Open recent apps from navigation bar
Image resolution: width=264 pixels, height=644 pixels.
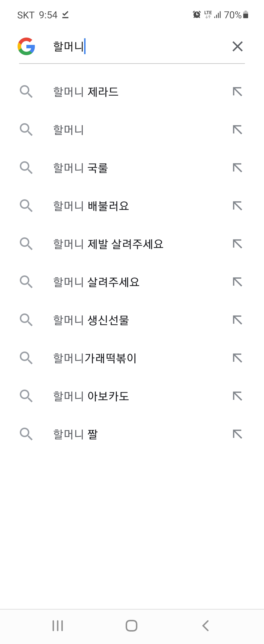tap(58, 626)
